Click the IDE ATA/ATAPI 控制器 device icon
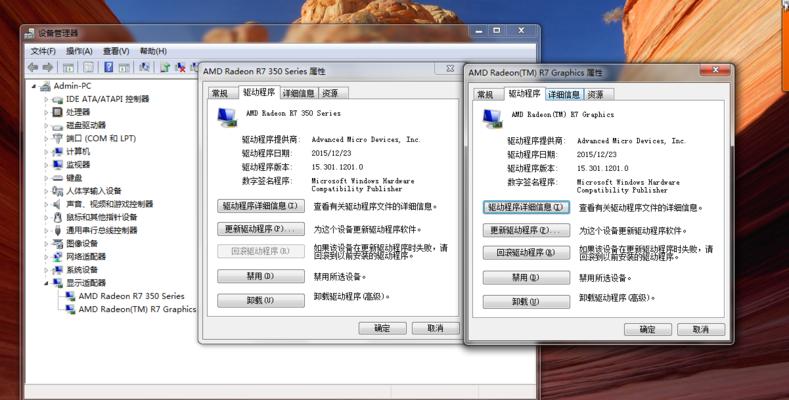The image size is (789, 400). [57, 100]
